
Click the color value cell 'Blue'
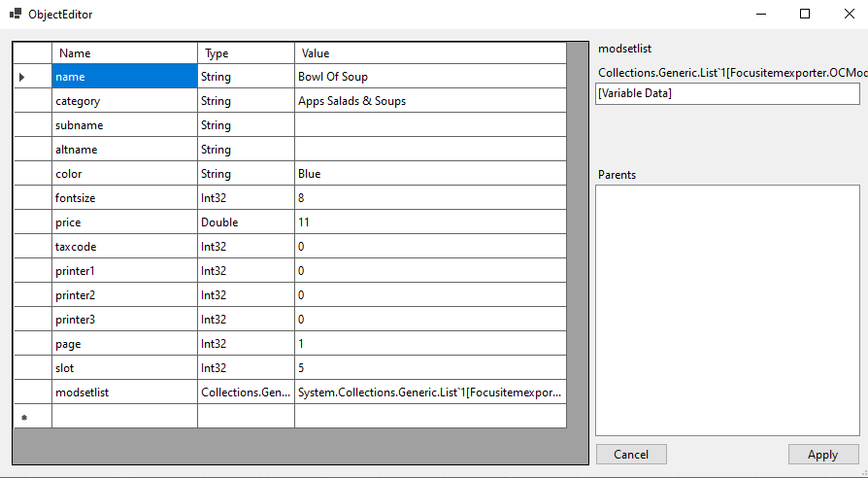429,174
